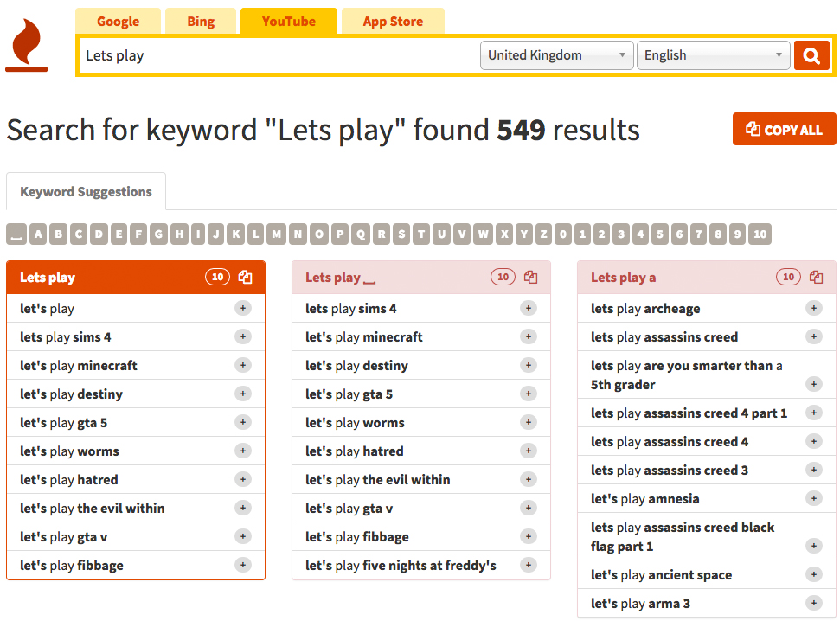Image resolution: width=840 pixels, height=621 pixels.
Task: Switch to the Google tab
Action: [118, 22]
